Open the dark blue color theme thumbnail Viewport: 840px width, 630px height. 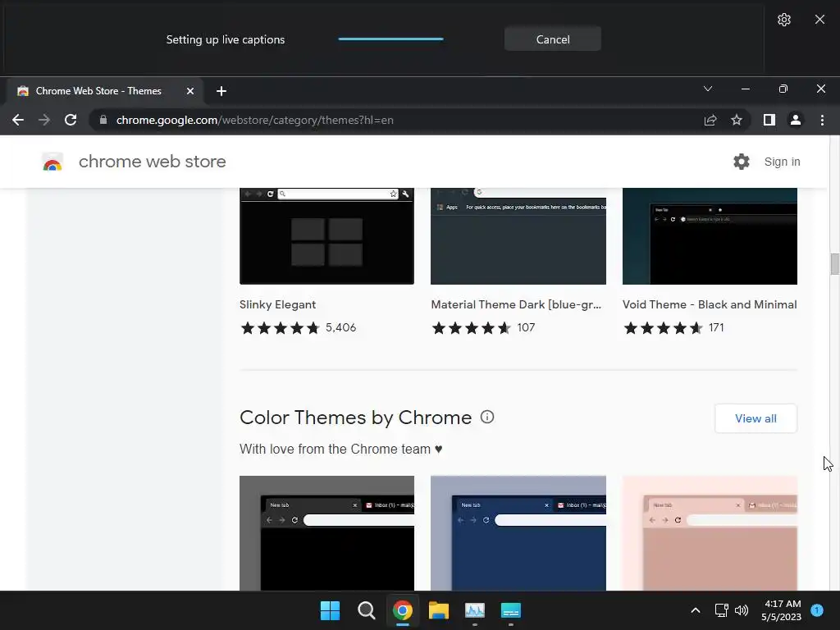coord(518,533)
